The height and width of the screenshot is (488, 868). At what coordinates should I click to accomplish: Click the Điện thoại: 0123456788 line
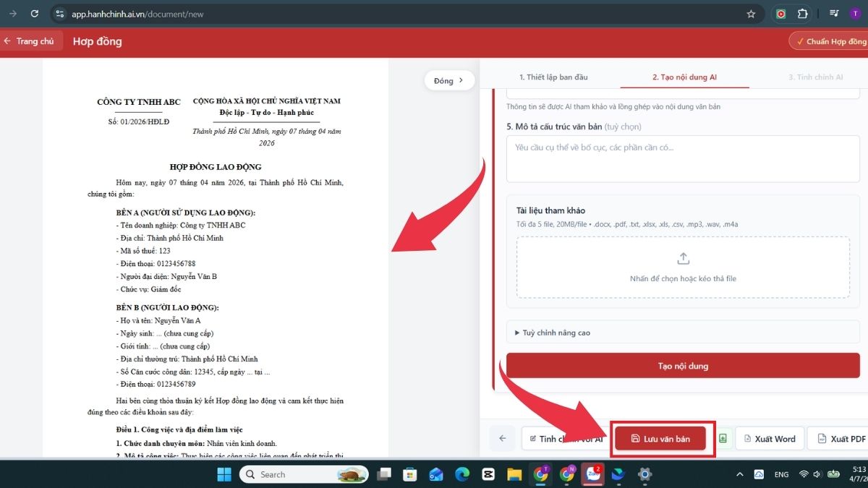[156, 264]
